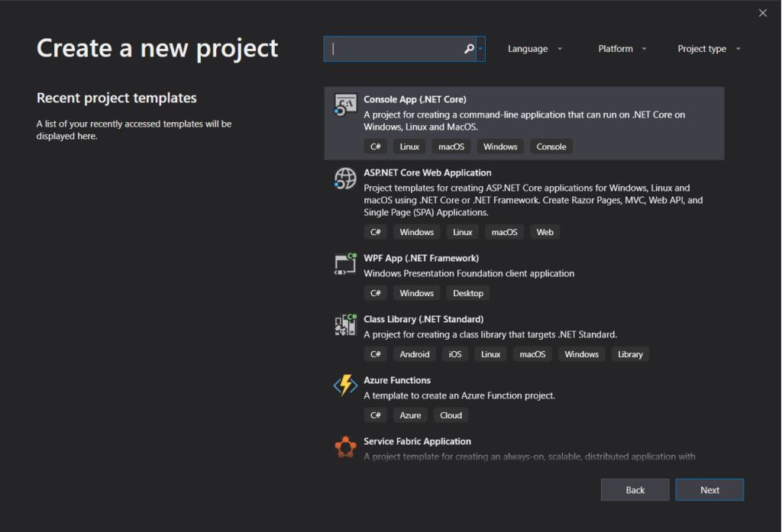Viewport: 782px width, 532px height.
Task: Open the Language filter dropdown
Action: tap(535, 49)
